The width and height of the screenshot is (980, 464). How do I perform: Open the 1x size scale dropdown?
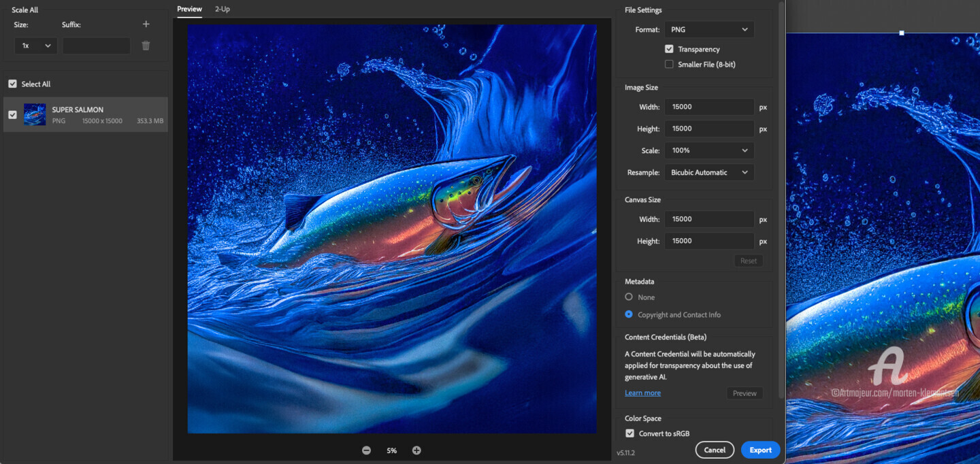[35, 46]
